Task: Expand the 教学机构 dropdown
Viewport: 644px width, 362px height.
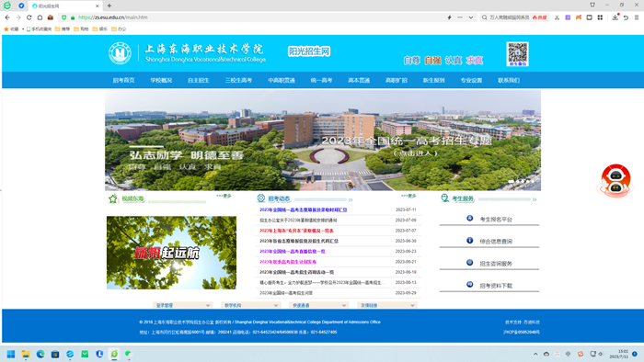Action: pyautogui.click(x=251, y=305)
